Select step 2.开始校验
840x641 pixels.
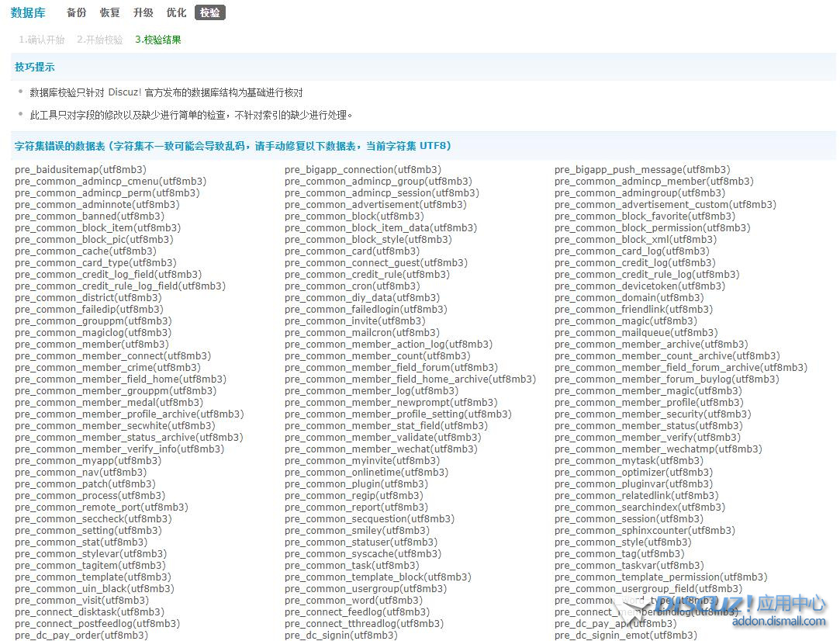pyautogui.click(x=99, y=40)
